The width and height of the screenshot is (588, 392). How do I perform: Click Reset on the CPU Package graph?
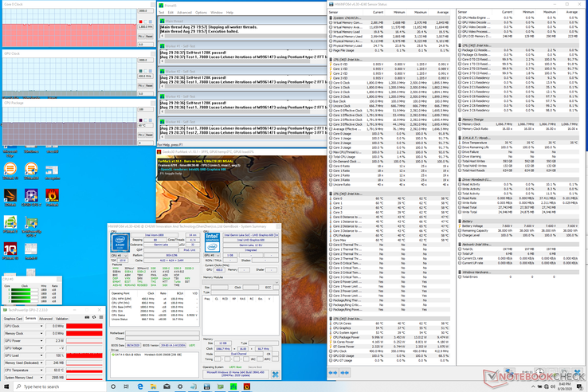tap(149, 135)
